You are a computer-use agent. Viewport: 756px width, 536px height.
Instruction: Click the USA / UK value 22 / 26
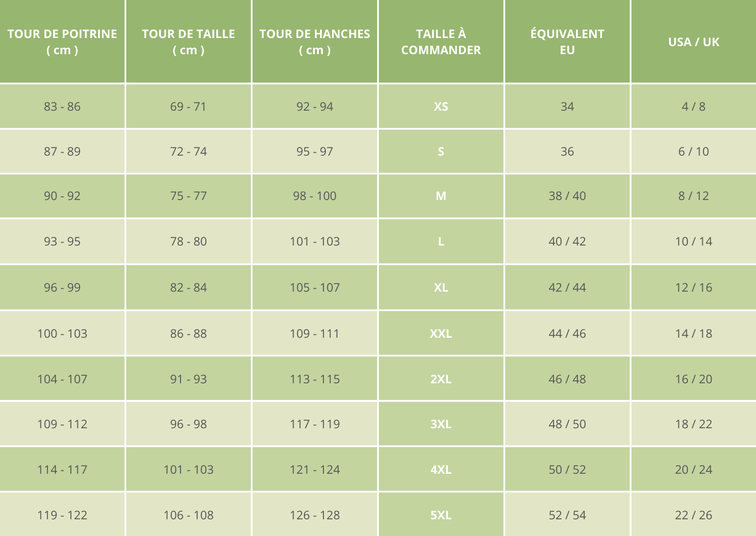tap(694, 515)
